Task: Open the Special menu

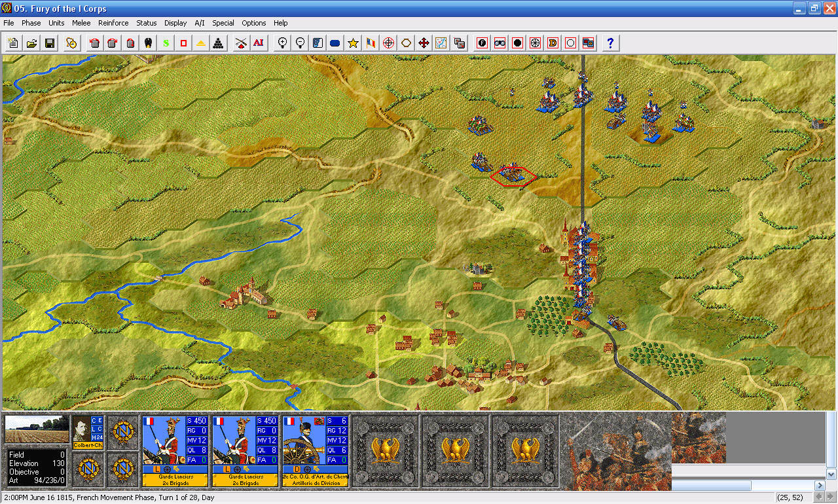Action: coord(223,23)
